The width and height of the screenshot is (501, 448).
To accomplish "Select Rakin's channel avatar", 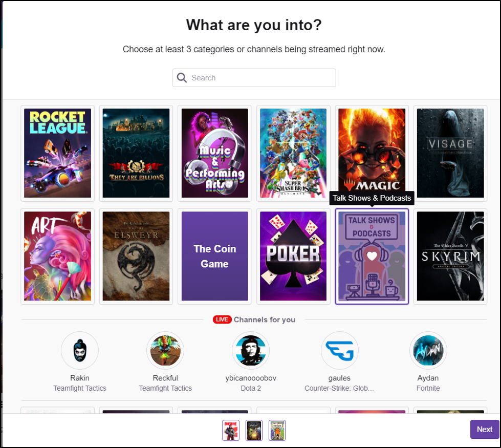I will pyautogui.click(x=80, y=351).
